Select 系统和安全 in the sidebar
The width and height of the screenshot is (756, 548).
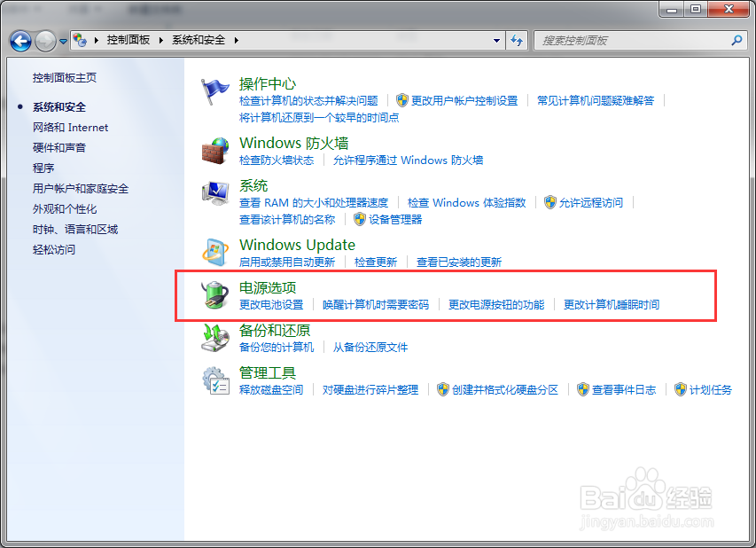pos(59,107)
